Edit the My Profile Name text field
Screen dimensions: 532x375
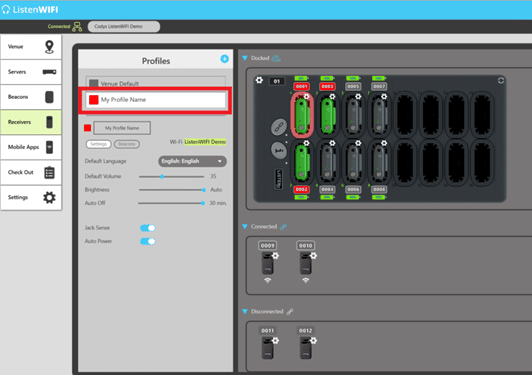click(x=122, y=128)
